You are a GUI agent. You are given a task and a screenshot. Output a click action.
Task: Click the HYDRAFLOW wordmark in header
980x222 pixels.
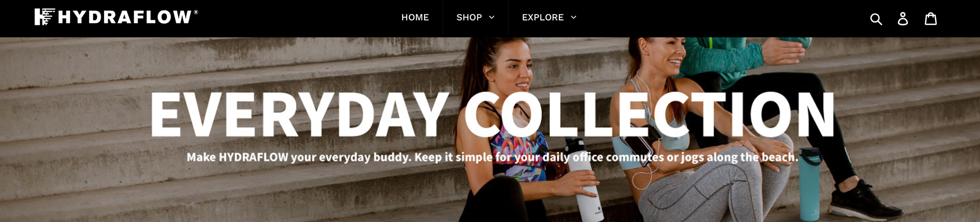pos(125,17)
